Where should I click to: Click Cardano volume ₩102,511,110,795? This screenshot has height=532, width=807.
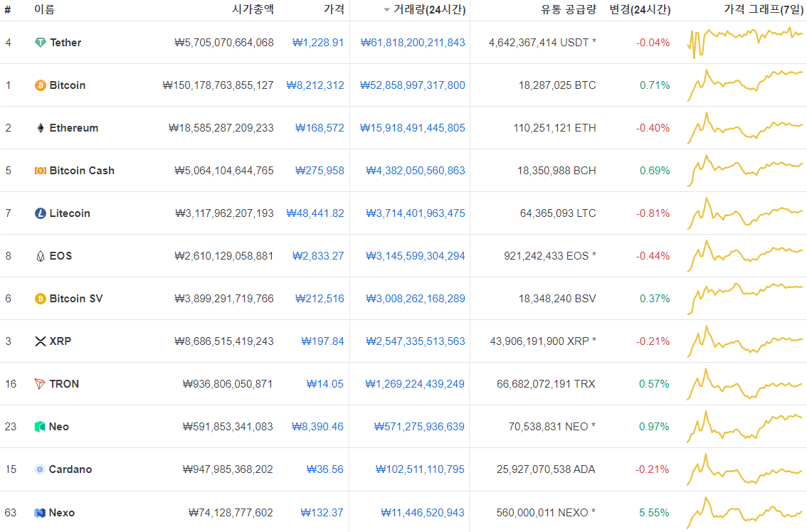pyautogui.click(x=420, y=469)
